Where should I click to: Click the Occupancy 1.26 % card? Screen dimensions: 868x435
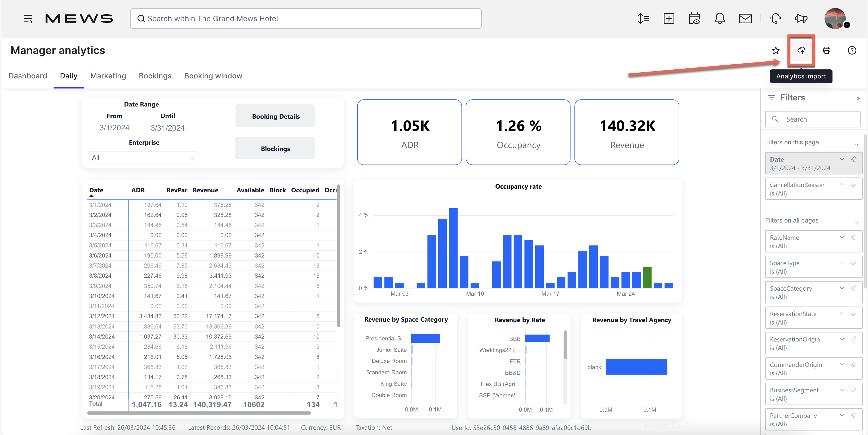click(518, 132)
